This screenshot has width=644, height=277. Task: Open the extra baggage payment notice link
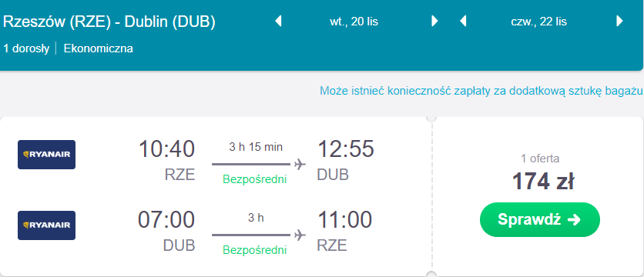(481, 91)
